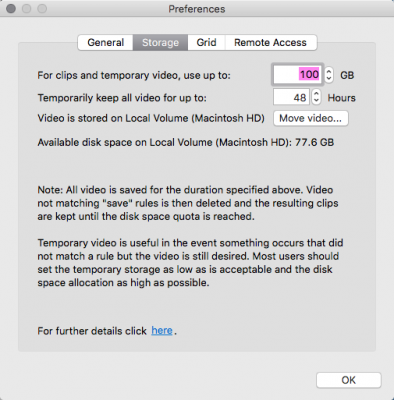Click the Preferences title bar text
This screenshot has height=400, width=394.
pyautogui.click(x=197, y=9)
